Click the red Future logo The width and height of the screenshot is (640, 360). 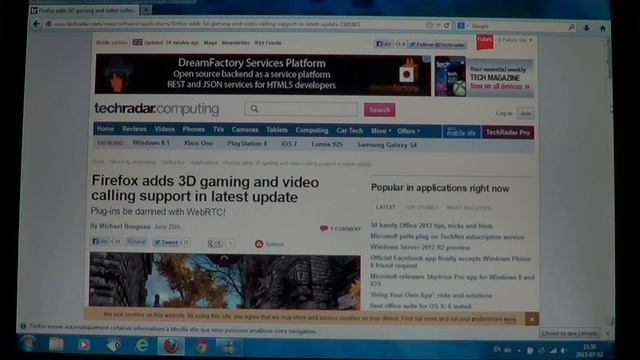click(x=484, y=42)
